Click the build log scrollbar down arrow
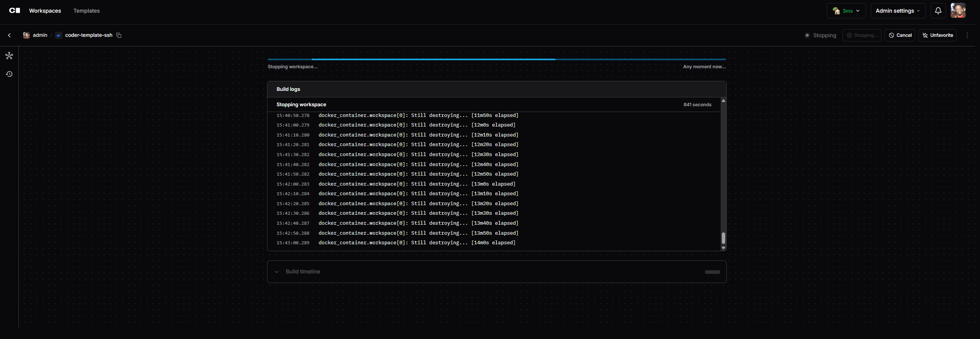980x339 pixels. [x=723, y=248]
